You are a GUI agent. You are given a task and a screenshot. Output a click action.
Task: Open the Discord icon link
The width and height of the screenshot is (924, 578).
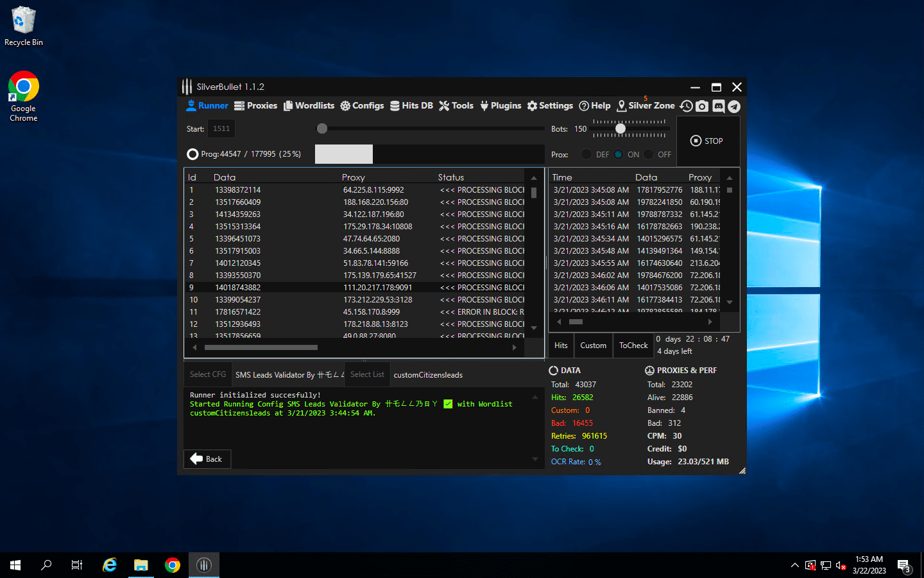(x=718, y=106)
